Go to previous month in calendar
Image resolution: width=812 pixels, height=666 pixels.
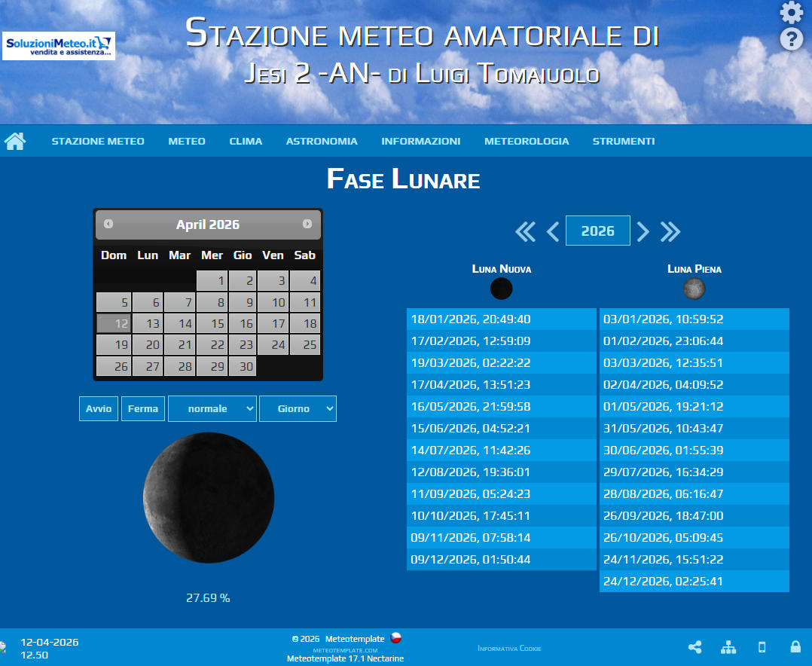[x=108, y=224]
